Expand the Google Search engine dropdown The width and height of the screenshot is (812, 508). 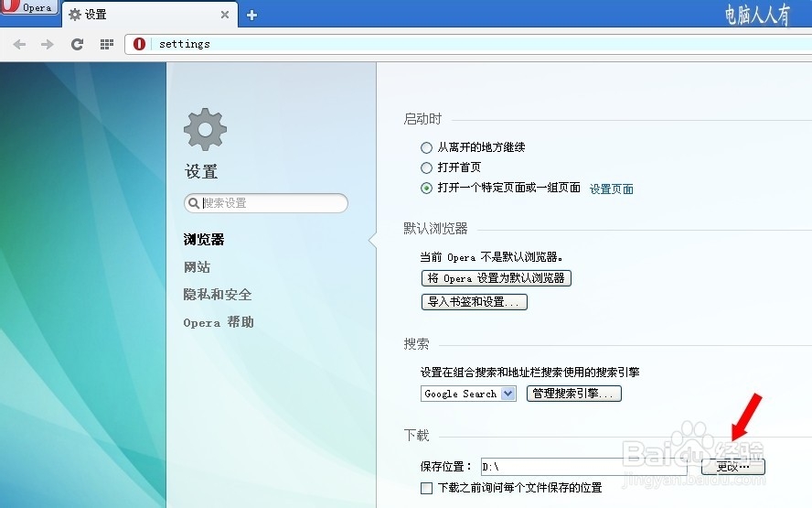(x=468, y=394)
